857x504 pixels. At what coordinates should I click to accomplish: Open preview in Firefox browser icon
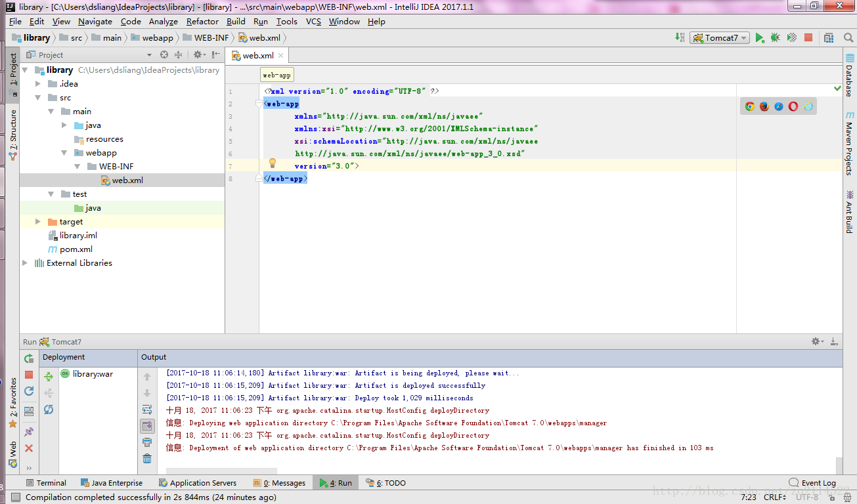764,106
